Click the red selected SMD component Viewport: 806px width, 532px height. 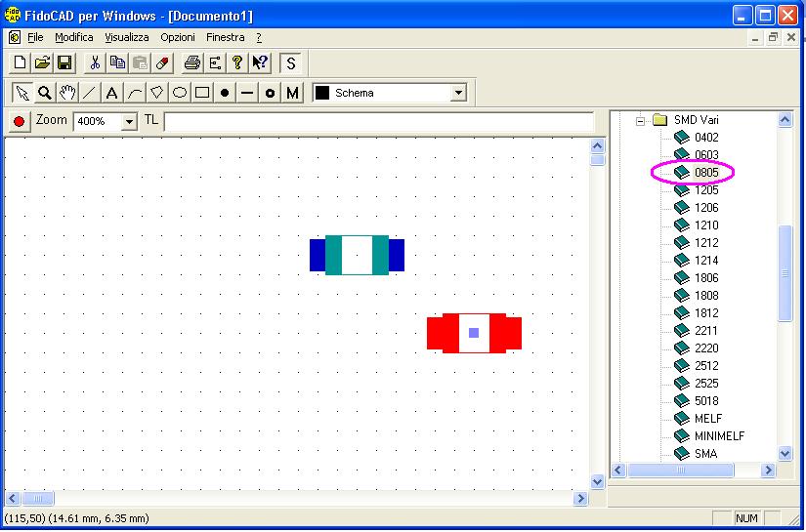[x=474, y=333]
